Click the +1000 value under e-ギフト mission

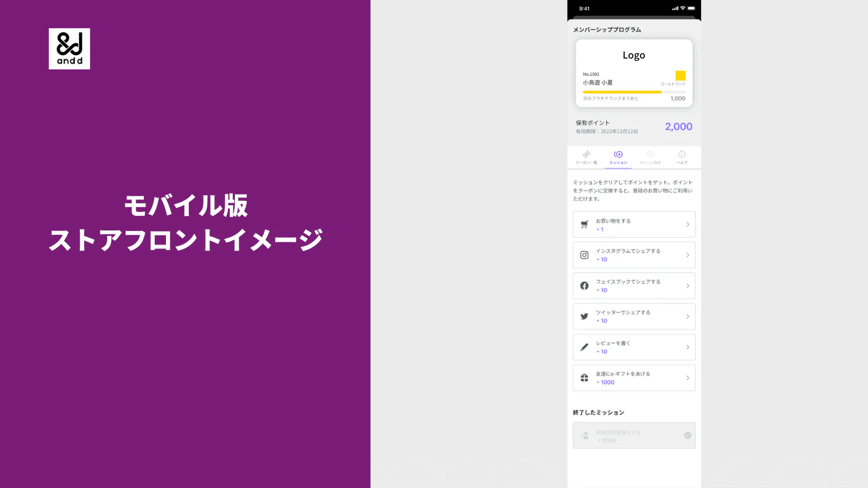605,382
